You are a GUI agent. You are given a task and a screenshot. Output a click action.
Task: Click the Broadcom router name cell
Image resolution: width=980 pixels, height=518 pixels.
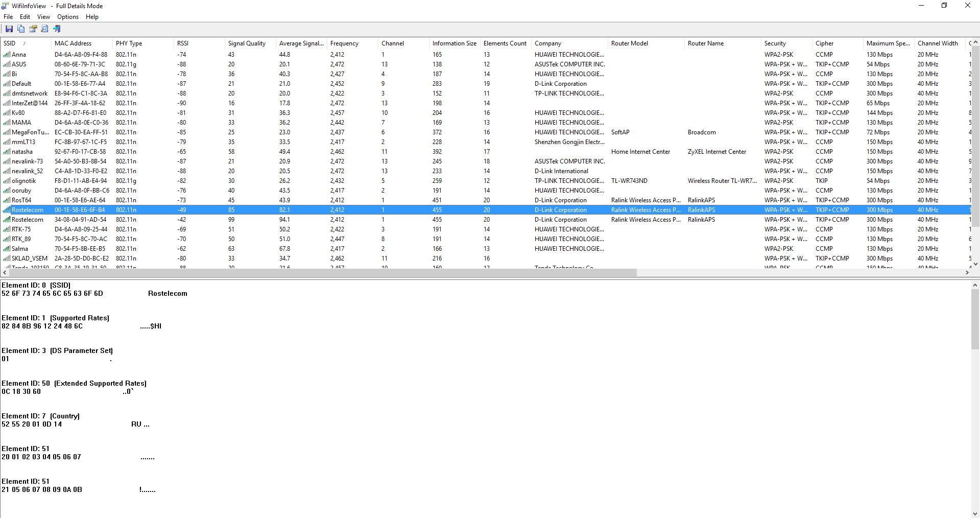(x=702, y=132)
